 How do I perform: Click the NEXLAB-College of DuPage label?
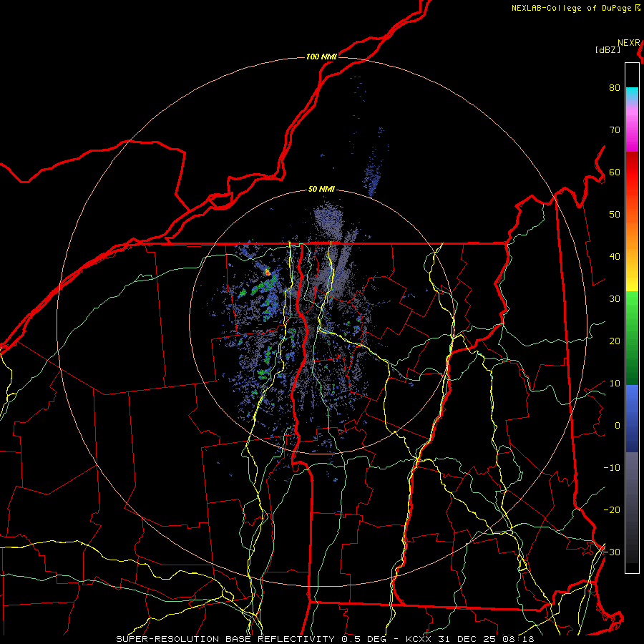coord(572,8)
